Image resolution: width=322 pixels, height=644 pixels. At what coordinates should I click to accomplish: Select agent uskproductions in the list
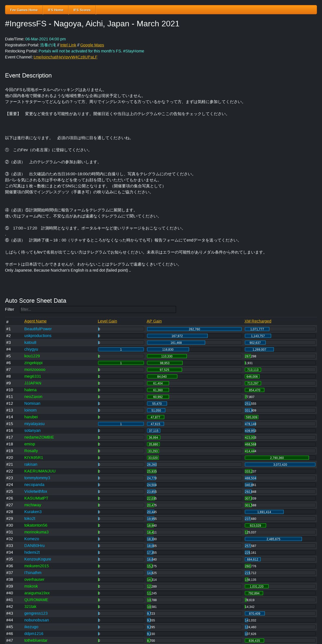[x=38, y=336]
